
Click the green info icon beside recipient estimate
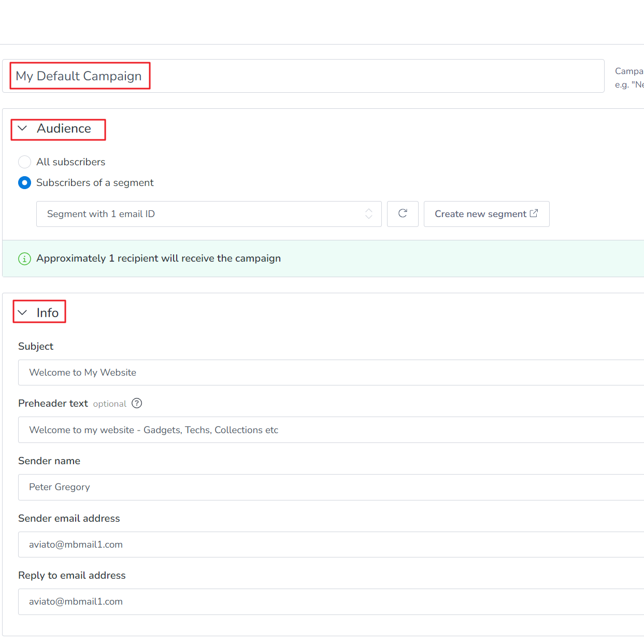pyautogui.click(x=24, y=259)
